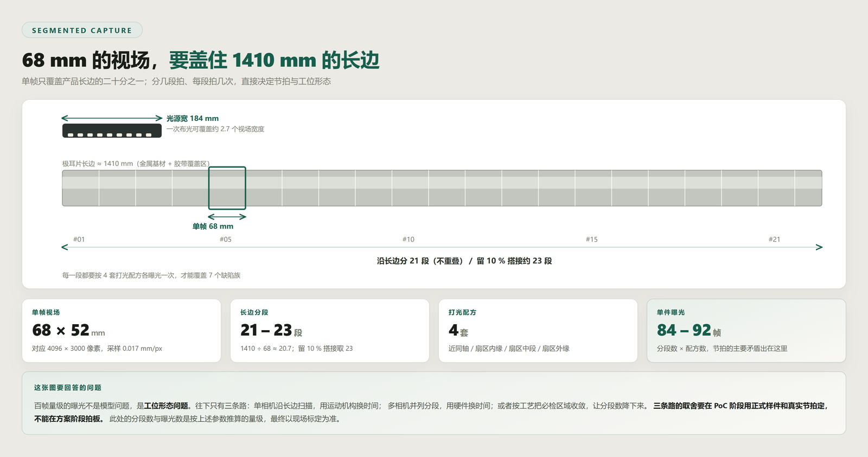Image resolution: width=868 pixels, height=457 pixels.
Task: Click segment marker #05
Action: pyautogui.click(x=226, y=240)
